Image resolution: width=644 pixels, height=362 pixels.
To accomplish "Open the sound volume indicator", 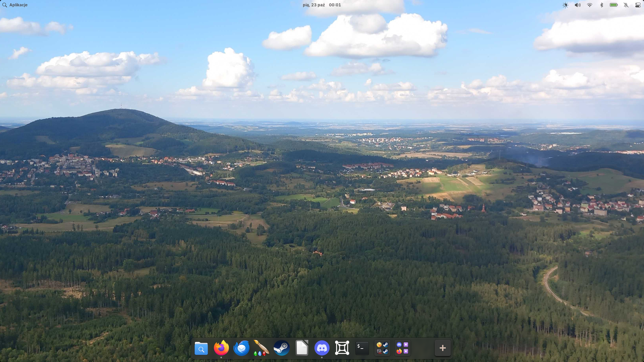I will coord(578,5).
